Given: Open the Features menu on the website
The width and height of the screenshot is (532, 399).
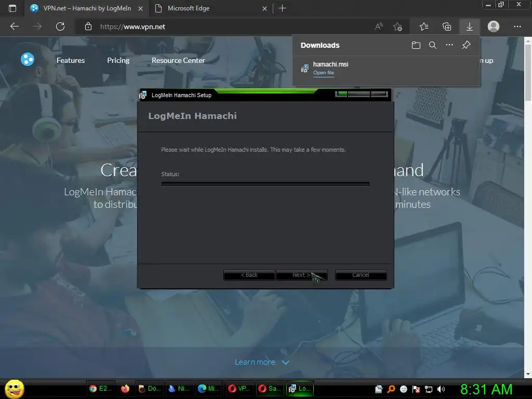Looking at the screenshot, I should (x=71, y=60).
